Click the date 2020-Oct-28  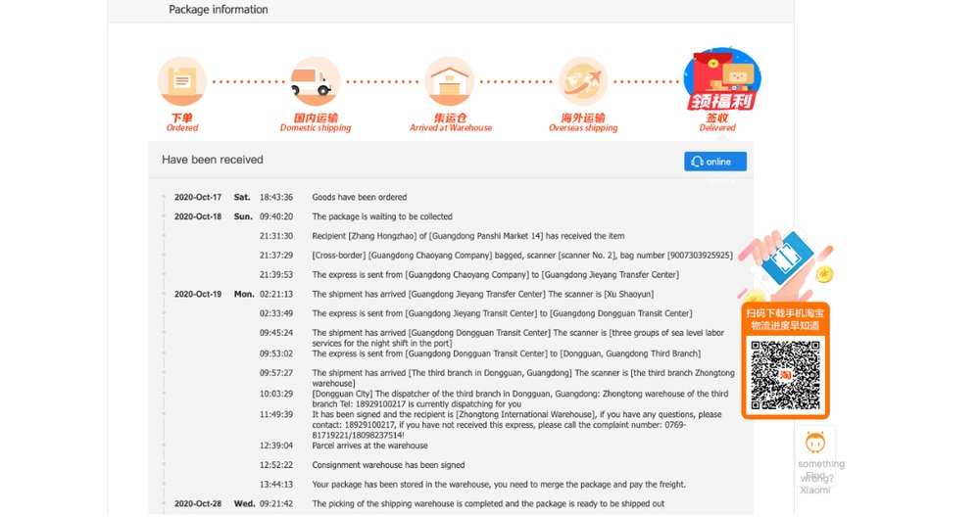click(198, 504)
